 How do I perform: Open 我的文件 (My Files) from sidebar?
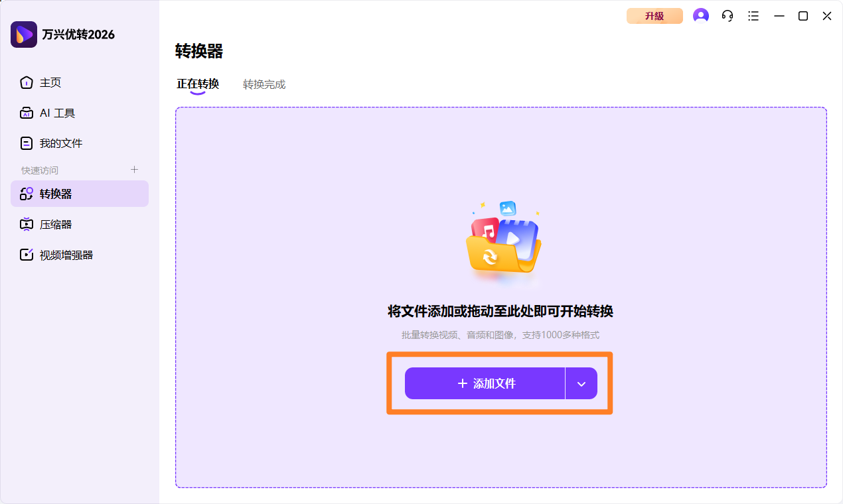(x=25, y=143)
